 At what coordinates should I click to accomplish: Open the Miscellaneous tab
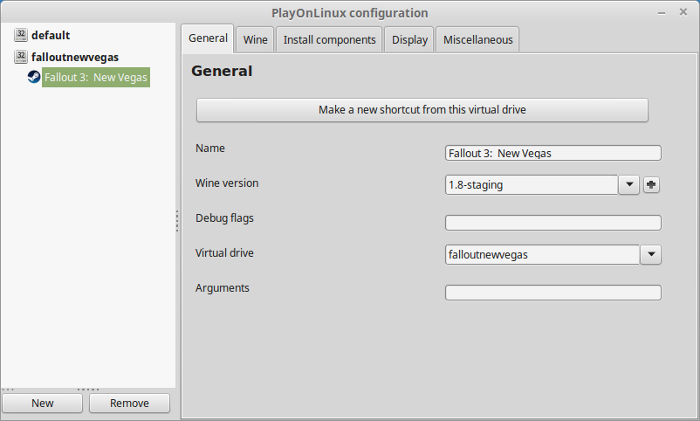point(478,40)
